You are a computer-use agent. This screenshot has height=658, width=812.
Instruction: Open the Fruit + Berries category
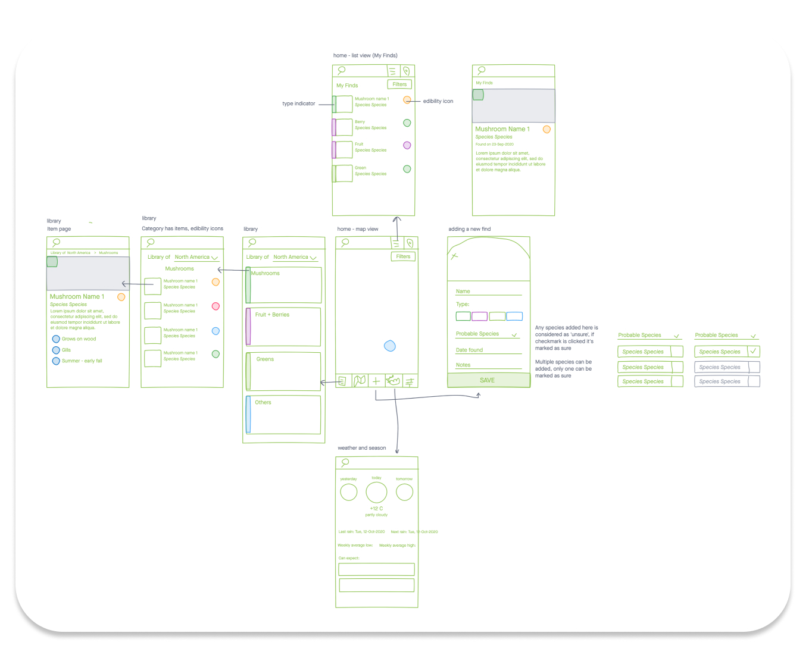click(285, 326)
